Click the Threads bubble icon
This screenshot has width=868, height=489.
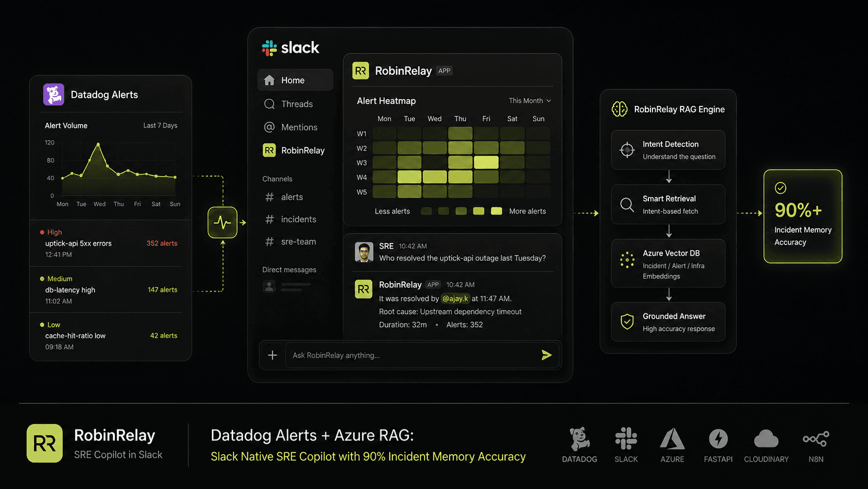tap(269, 104)
